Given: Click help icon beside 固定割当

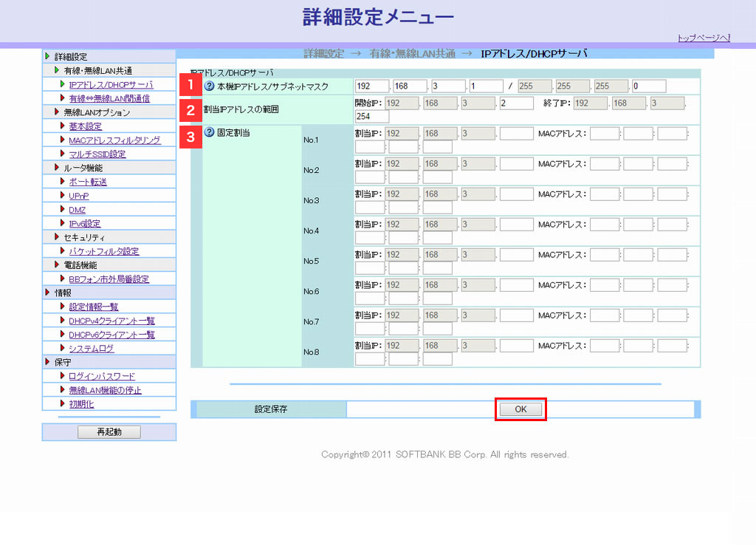Looking at the screenshot, I should point(209,133).
